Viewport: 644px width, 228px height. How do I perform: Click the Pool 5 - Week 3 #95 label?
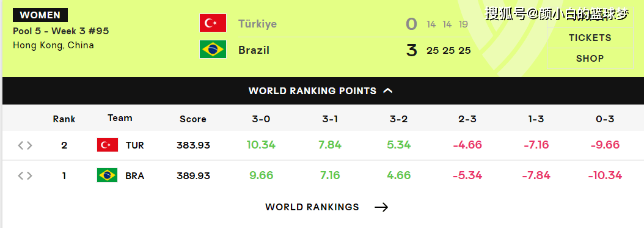pos(60,31)
